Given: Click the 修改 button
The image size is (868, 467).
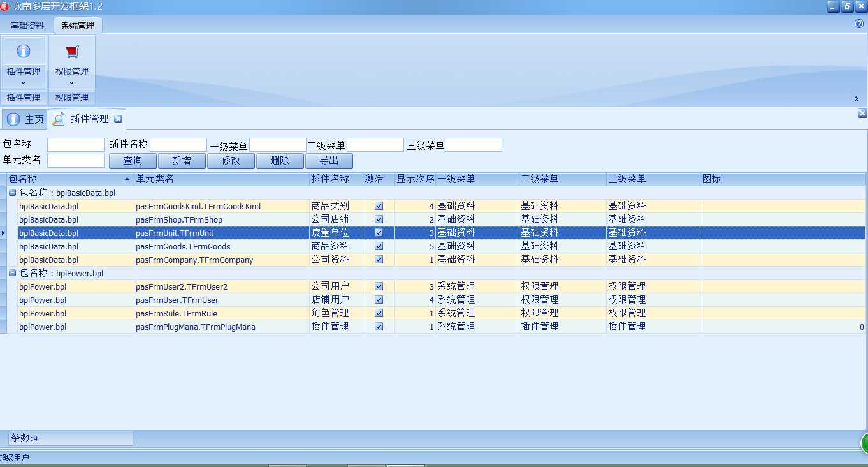Looking at the screenshot, I should click(231, 161).
